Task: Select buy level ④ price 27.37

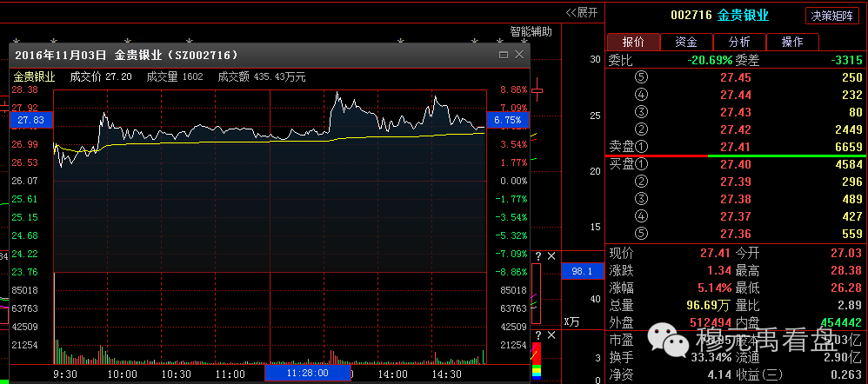Action: tap(736, 216)
